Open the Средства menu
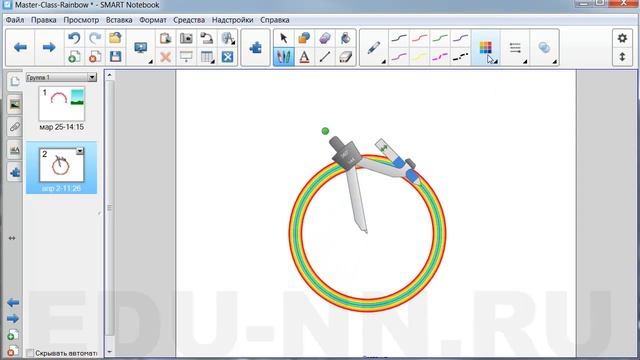This screenshot has width=640, height=360. pyautogui.click(x=189, y=20)
